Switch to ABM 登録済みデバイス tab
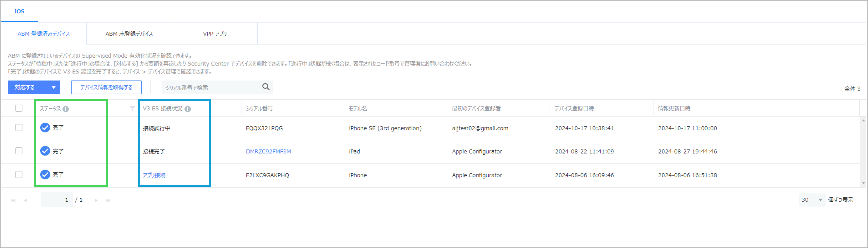Image resolution: width=868 pixels, height=248 pixels. point(44,34)
